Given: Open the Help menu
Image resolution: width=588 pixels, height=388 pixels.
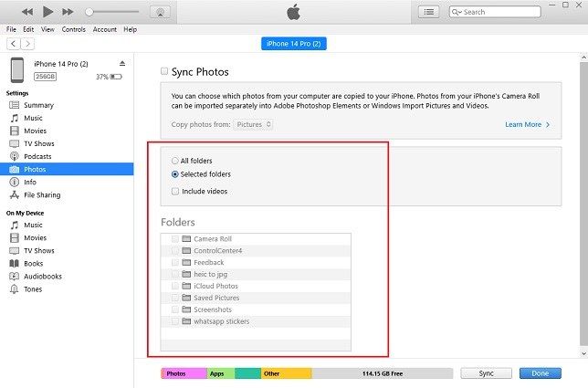Looking at the screenshot, I should pos(131,29).
